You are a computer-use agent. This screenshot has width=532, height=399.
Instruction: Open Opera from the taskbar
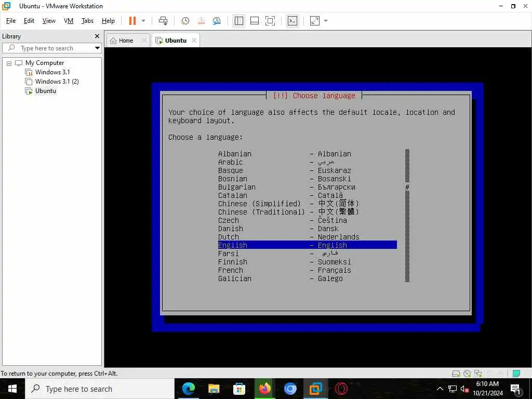click(341, 389)
